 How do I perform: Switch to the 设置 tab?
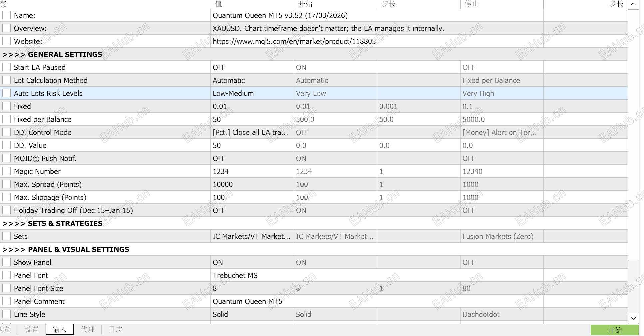pos(32,330)
